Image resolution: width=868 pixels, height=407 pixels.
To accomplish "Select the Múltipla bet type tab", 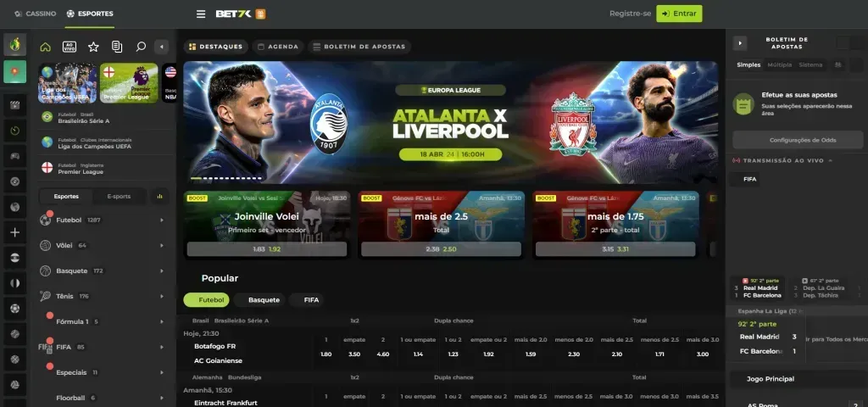I will click(x=780, y=64).
